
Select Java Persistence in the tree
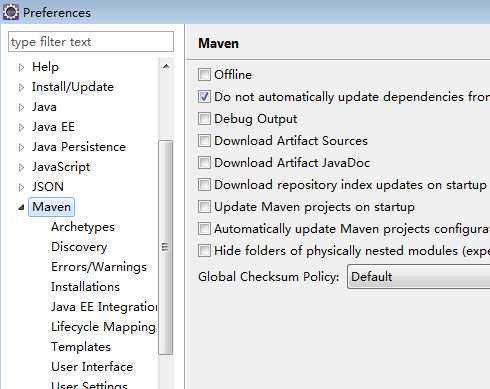coord(79,147)
